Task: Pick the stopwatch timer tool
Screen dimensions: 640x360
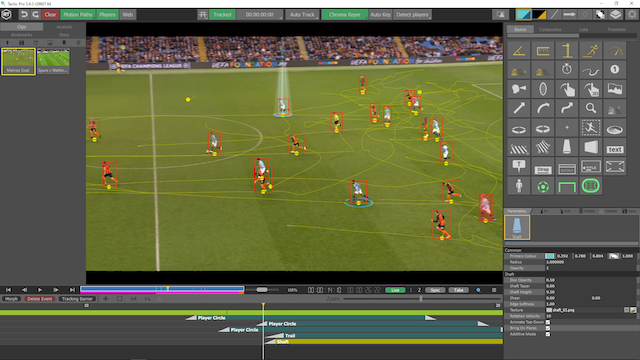Action: point(567,70)
